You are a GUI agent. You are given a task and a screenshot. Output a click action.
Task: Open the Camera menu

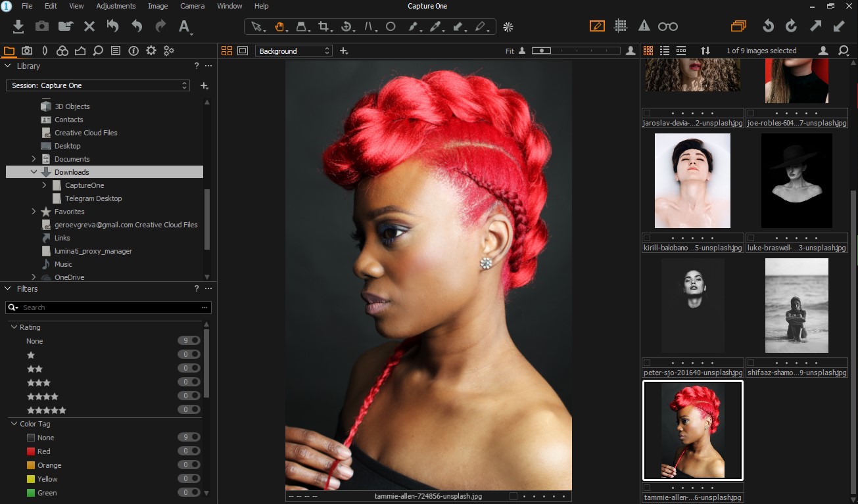click(x=192, y=6)
